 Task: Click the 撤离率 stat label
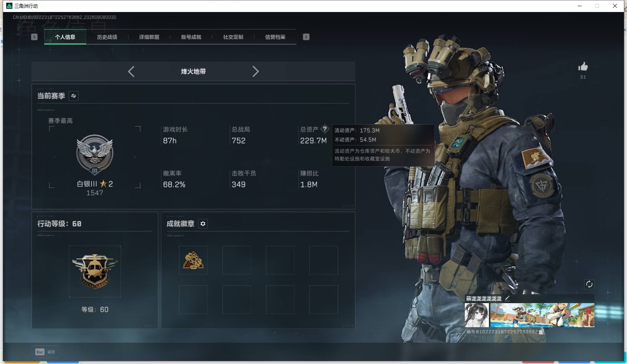click(172, 173)
